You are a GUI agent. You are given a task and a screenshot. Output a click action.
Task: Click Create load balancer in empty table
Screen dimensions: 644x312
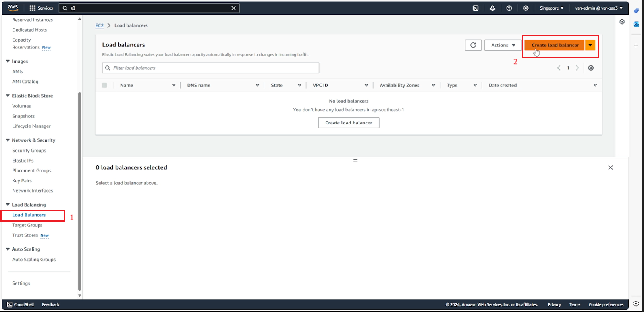tap(349, 123)
